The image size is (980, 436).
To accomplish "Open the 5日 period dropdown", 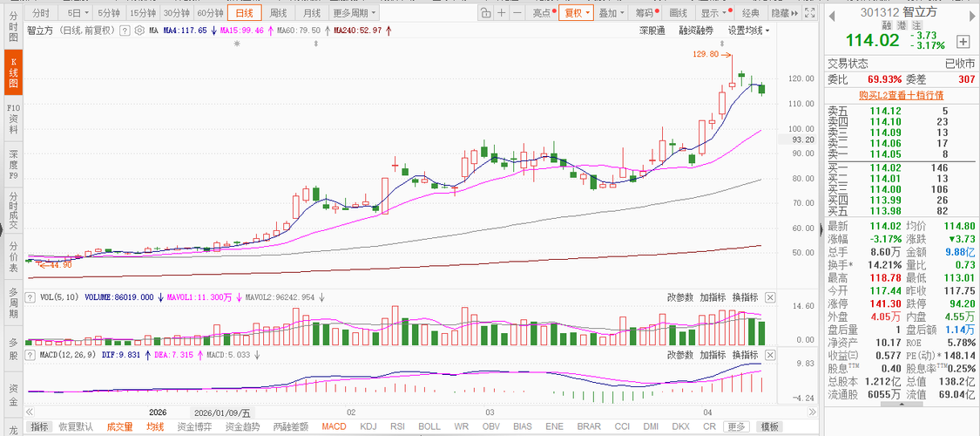I will (78, 12).
